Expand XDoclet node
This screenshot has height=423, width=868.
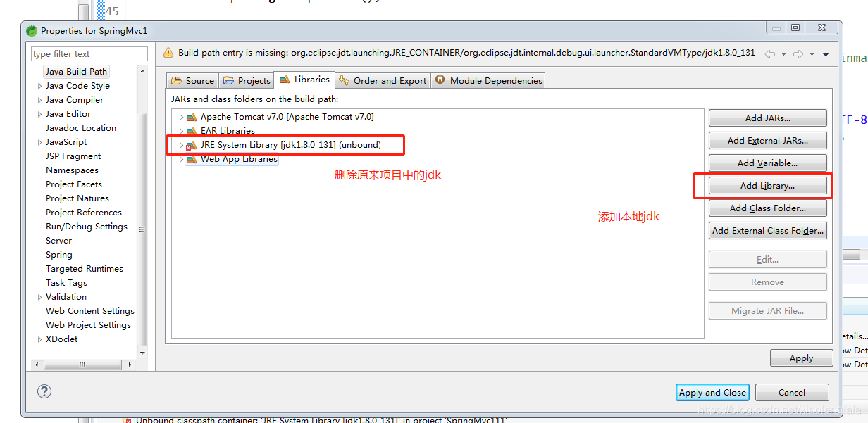pos(39,339)
